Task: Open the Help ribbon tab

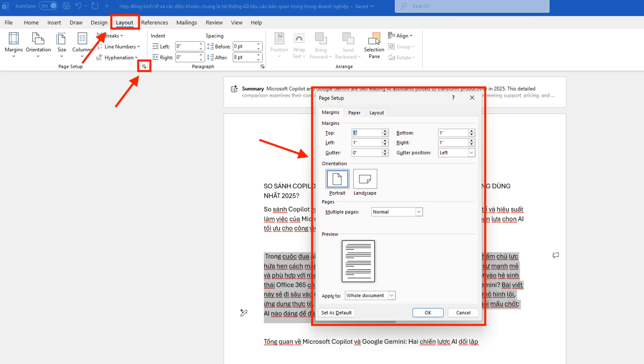Action: point(256,23)
